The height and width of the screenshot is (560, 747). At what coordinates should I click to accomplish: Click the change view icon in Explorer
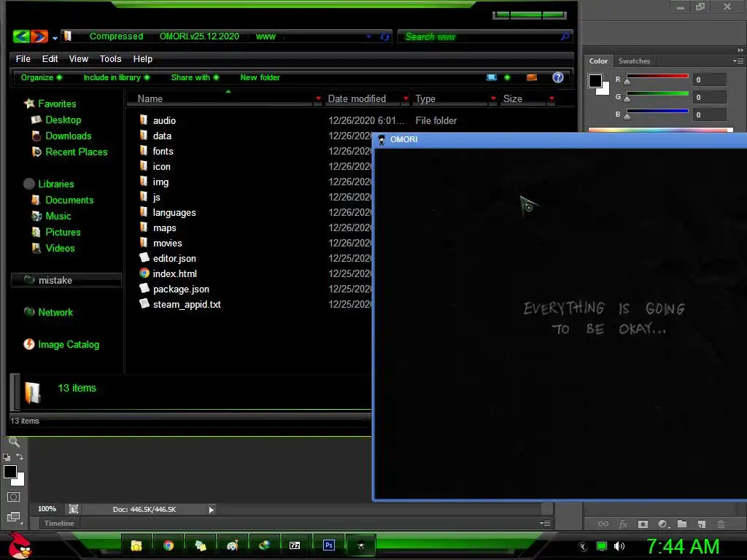point(492,77)
